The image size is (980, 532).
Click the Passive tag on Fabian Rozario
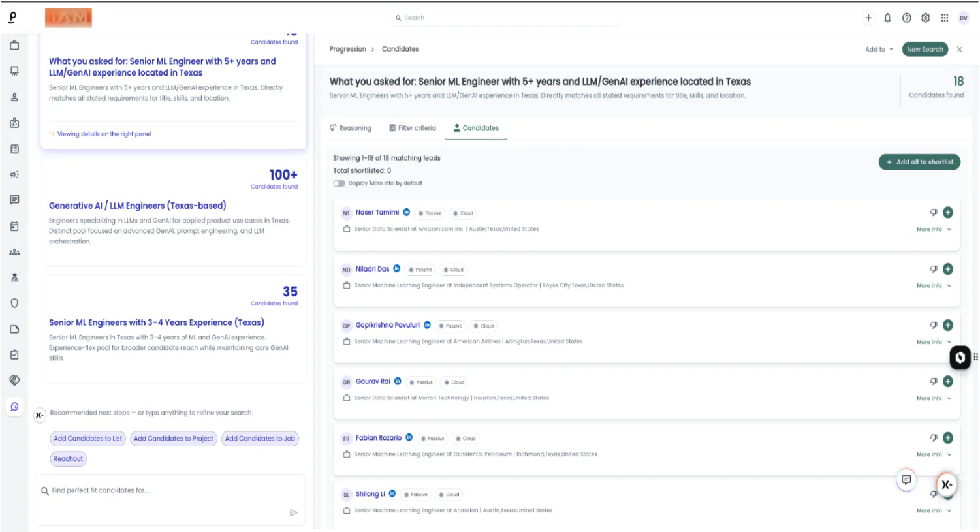click(433, 439)
